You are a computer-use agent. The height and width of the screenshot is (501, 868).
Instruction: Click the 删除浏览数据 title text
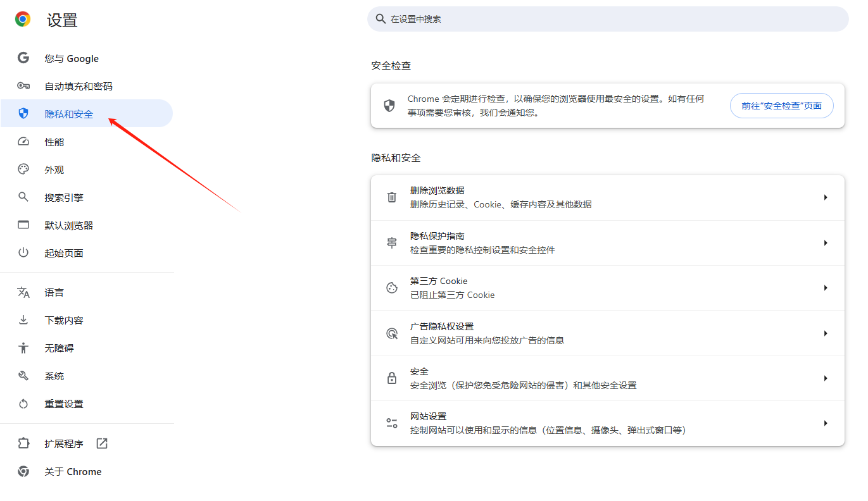click(x=437, y=190)
